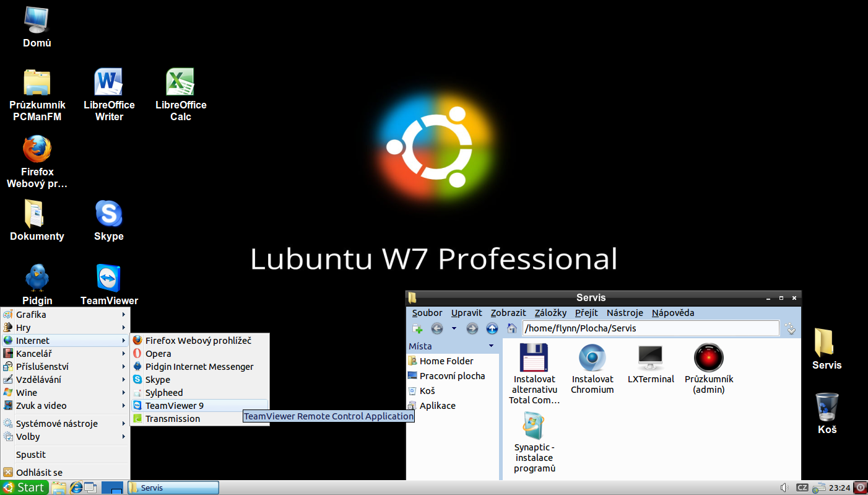Launch Skype from the desktop
This screenshot has height=495, width=868.
click(x=109, y=220)
